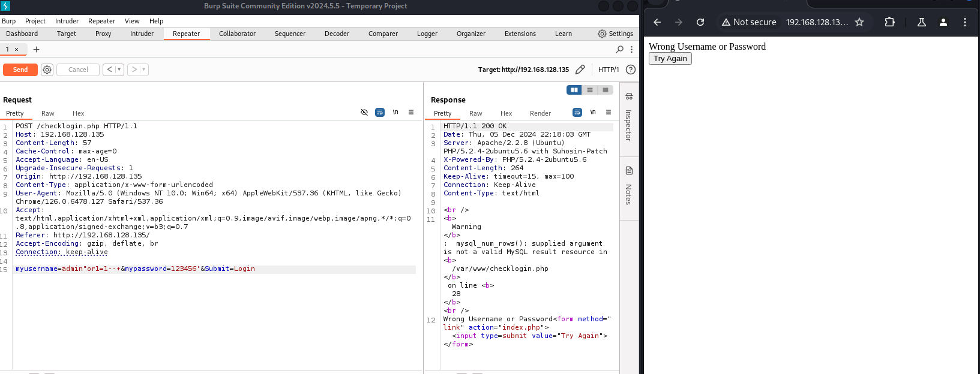The height and width of the screenshot is (374, 980).
Task: Bookmark page with the star icon
Action: click(x=859, y=22)
